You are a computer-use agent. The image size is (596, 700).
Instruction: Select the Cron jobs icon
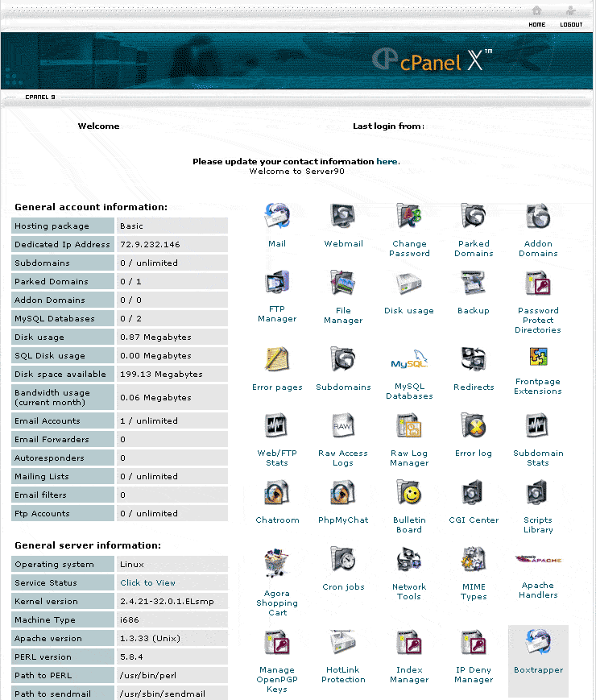343,559
